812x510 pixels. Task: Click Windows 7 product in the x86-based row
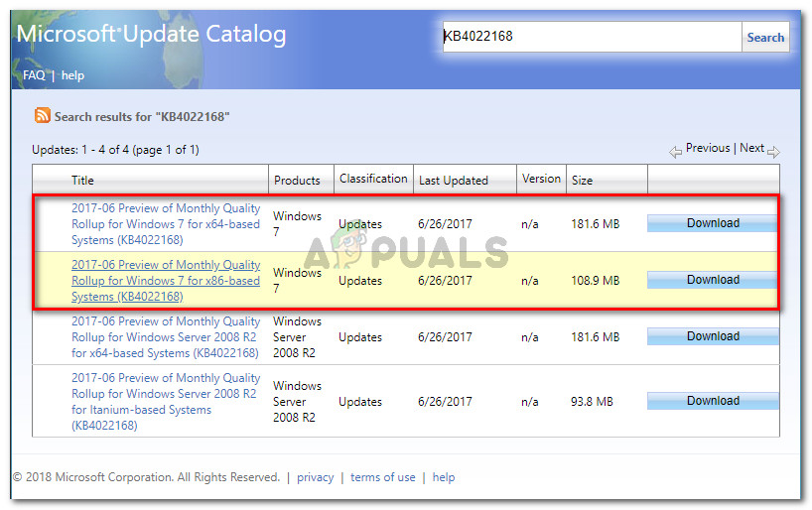(297, 280)
